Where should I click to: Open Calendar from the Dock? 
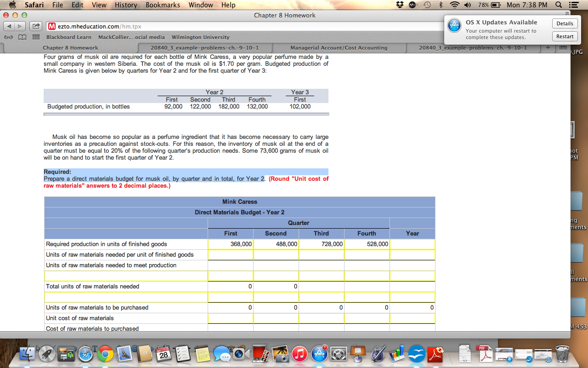[164, 354]
